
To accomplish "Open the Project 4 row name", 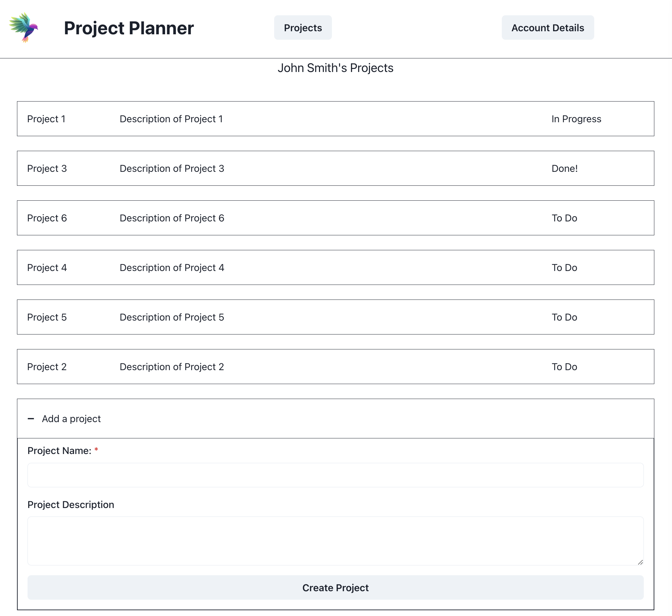I will [x=47, y=268].
